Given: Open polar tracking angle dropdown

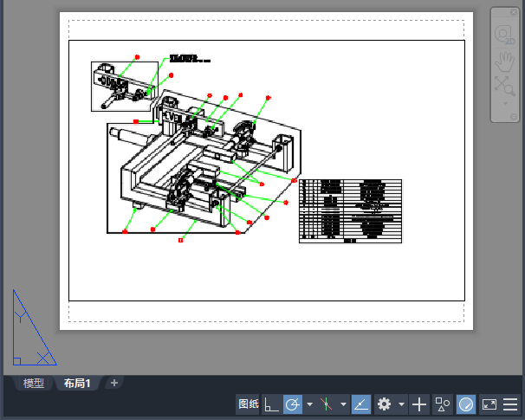Looking at the screenshot, I should coord(309,404).
